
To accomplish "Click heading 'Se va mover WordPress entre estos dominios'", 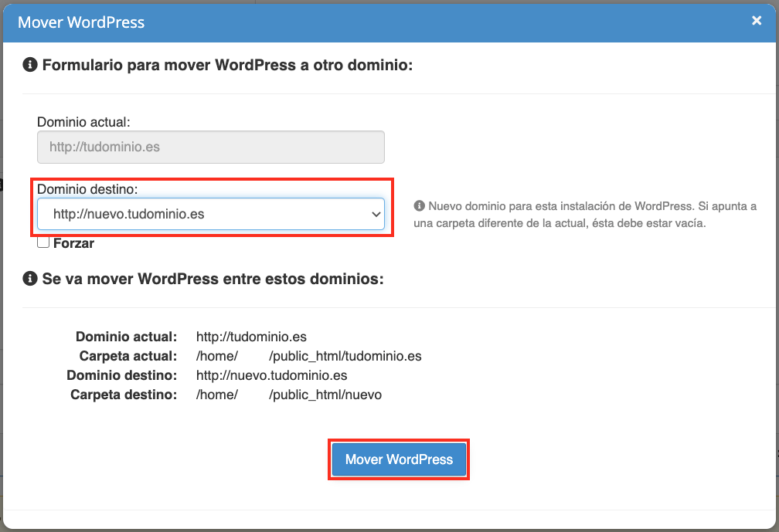I will (x=213, y=279).
